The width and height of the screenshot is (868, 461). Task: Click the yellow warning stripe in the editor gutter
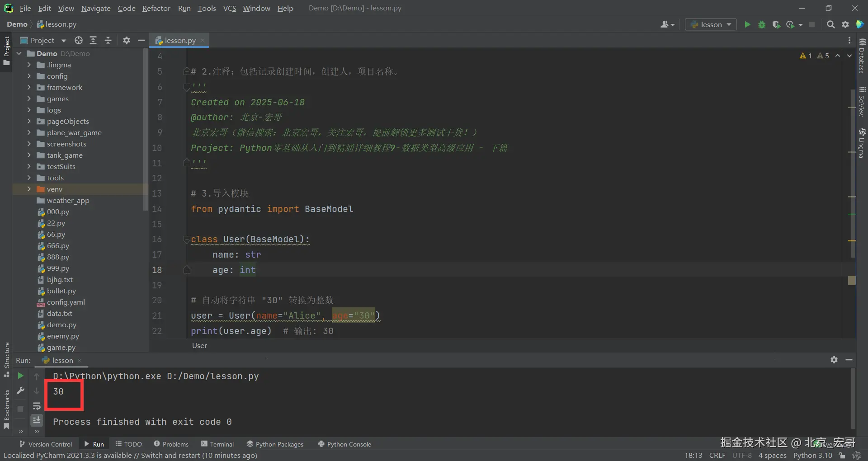pos(852,240)
